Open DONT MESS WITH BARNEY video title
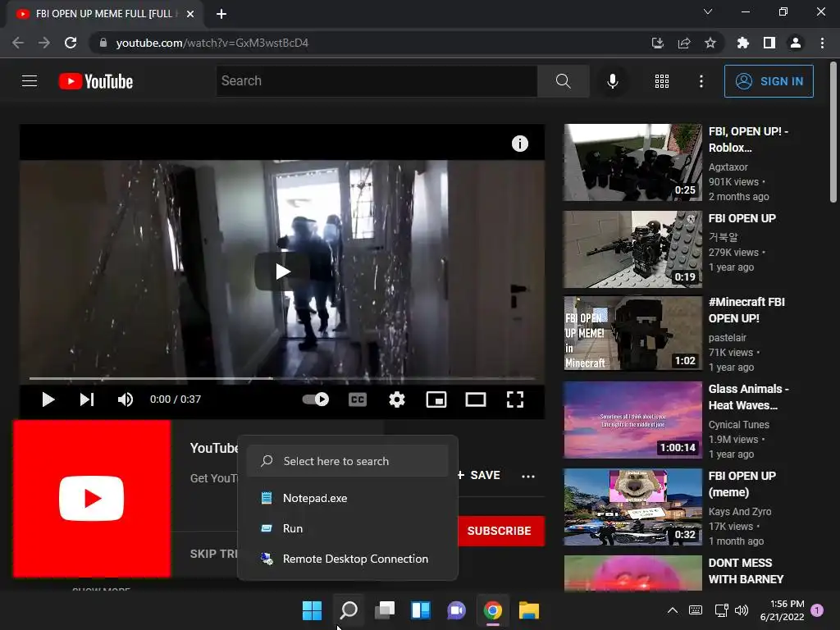The image size is (840, 630). [746, 571]
